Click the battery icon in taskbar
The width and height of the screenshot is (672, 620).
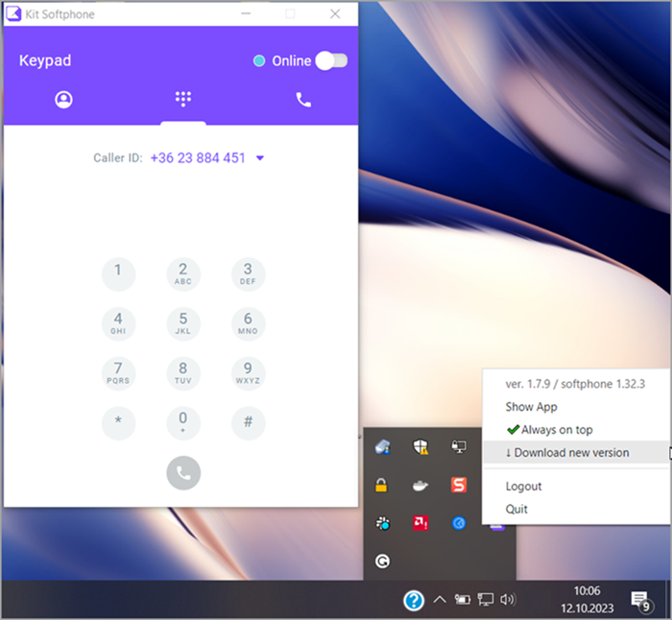tap(462, 600)
